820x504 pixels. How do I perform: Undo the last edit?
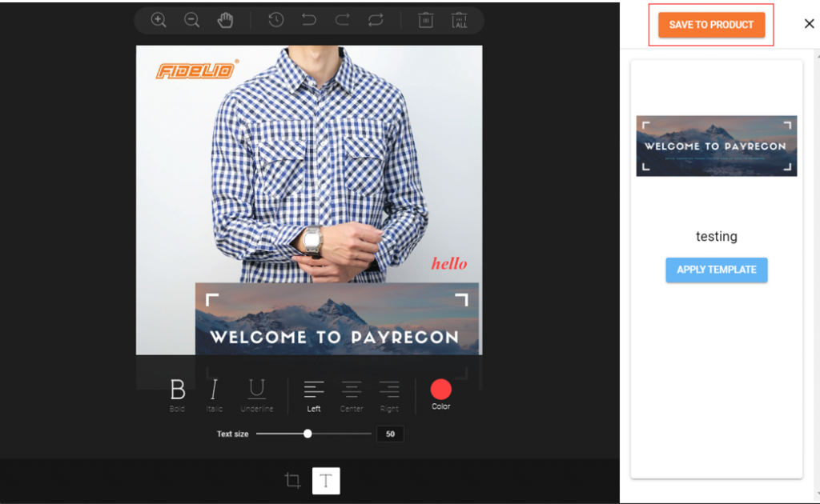pyautogui.click(x=309, y=20)
